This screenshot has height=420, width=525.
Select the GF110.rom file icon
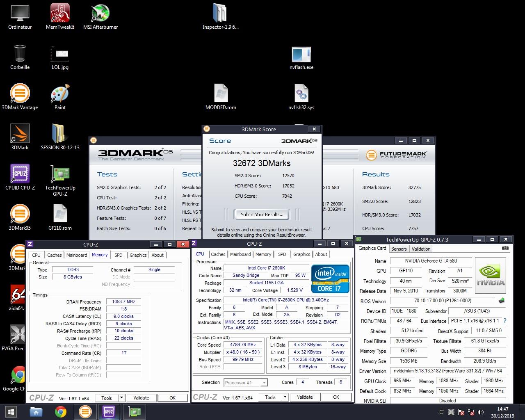pyautogui.click(x=60, y=217)
